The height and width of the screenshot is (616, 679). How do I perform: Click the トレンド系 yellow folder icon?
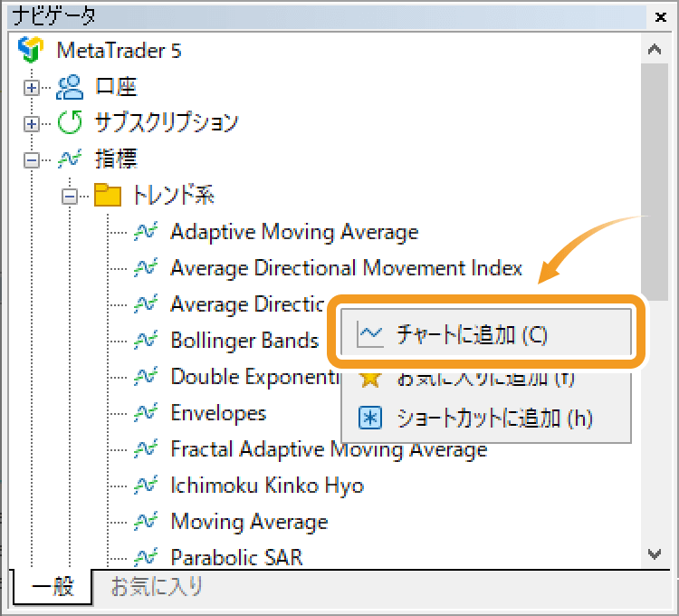pyautogui.click(x=108, y=195)
